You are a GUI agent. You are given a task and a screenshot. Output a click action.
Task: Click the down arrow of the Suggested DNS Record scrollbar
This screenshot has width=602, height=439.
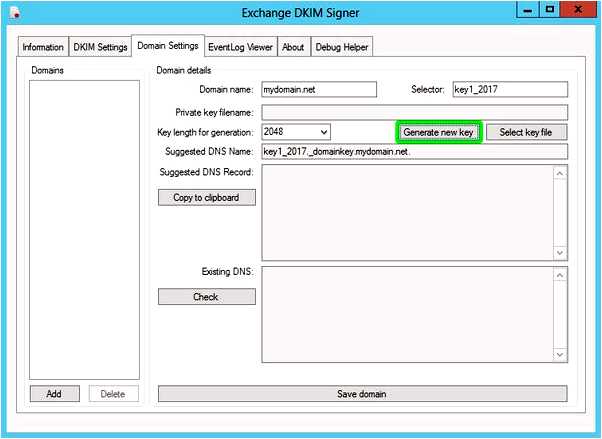coord(560,252)
